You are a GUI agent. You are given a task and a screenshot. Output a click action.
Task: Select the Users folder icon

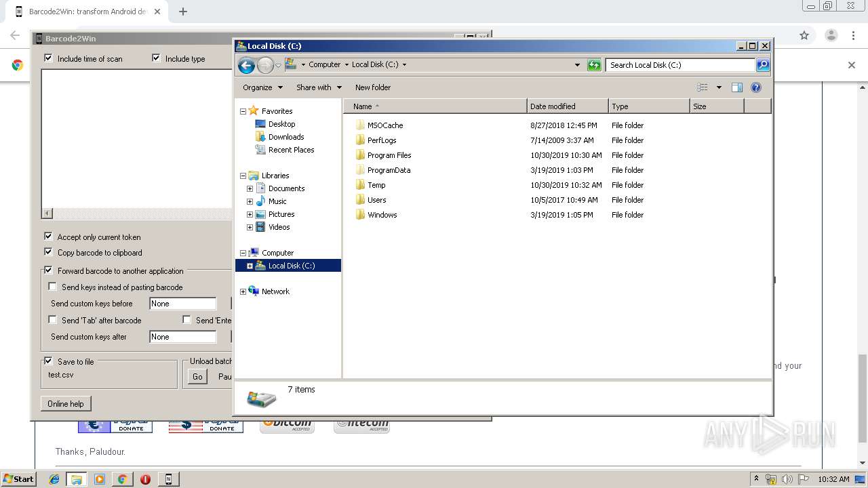360,200
